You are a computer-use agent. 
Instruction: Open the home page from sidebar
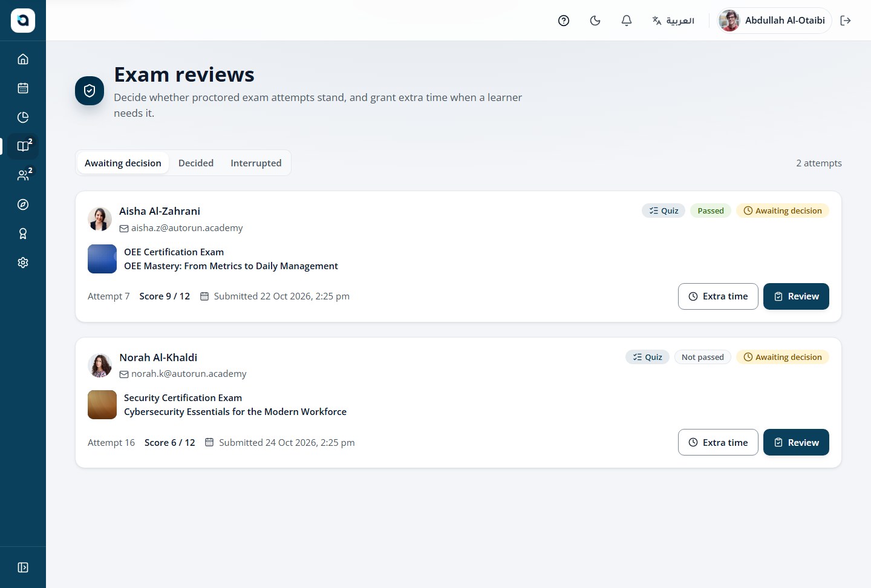coord(23,59)
